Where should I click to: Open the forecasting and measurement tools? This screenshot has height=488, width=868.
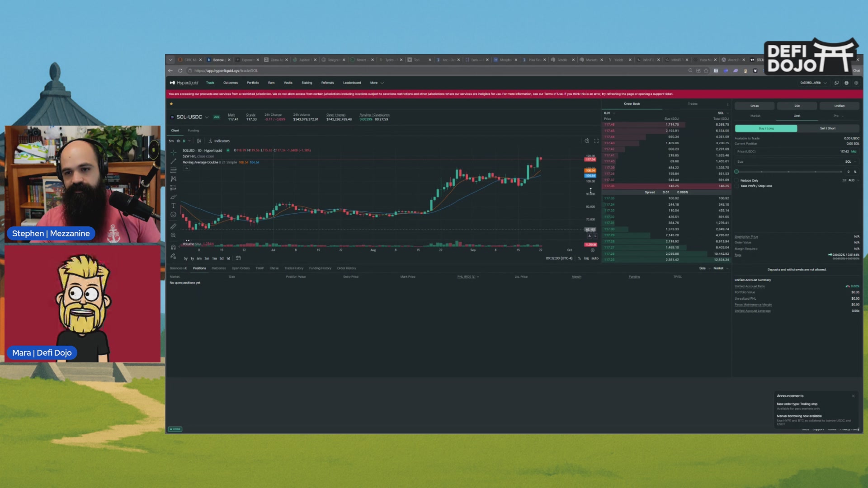pos(173,188)
